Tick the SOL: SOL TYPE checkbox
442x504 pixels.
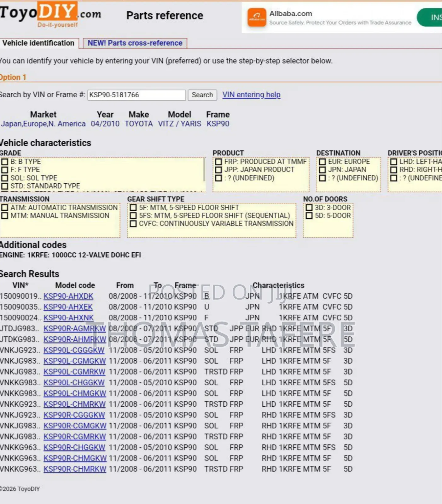tap(5, 178)
